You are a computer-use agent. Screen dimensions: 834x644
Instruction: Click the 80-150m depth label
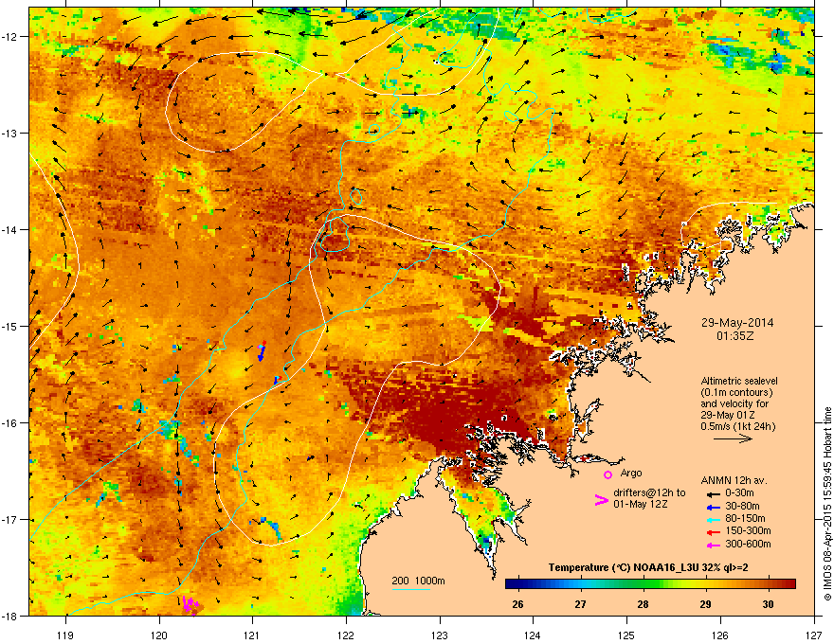[745, 519]
